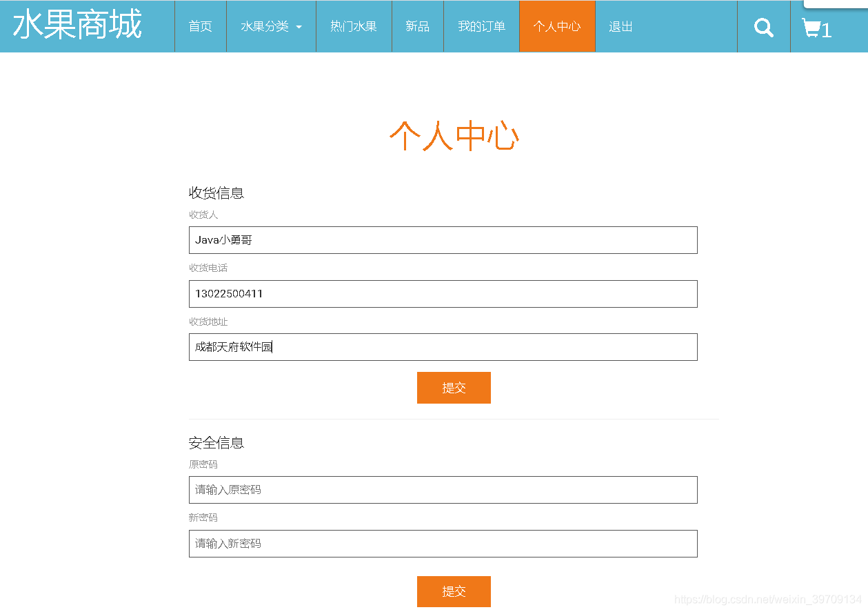The image size is (868, 612).
Task: Expand the 水果分类 dropdown menu
Action: [x=271, y=27]
